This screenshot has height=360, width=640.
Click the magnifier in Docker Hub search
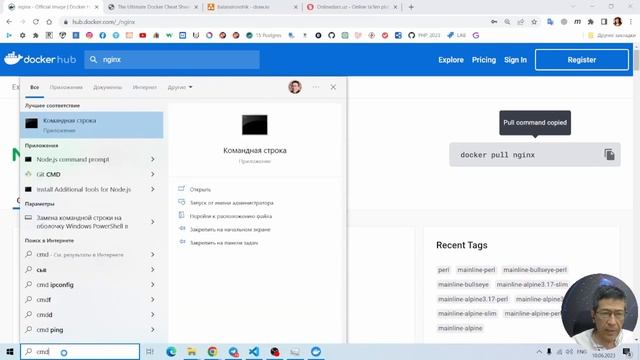tap(93, 60)
